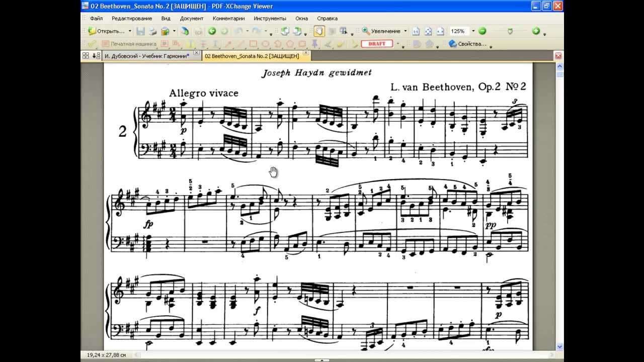Click the Увеличение zoom tool

381,31
